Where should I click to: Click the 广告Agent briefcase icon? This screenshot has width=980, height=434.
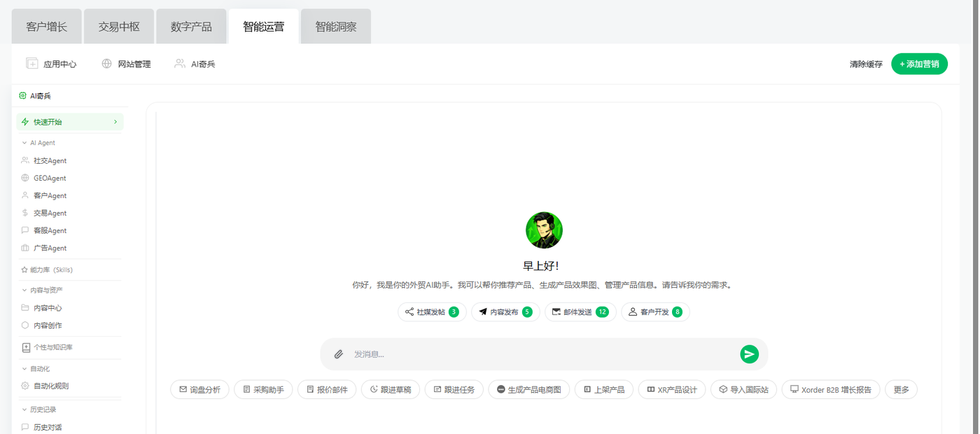(x=25, y=248)
